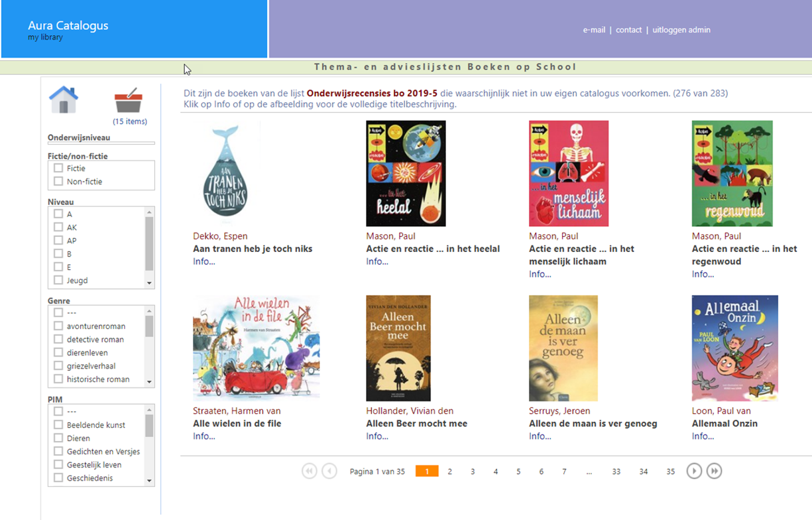Jump to last page arrow button
This screenshot has height=520, width=812.
[714, 471]
